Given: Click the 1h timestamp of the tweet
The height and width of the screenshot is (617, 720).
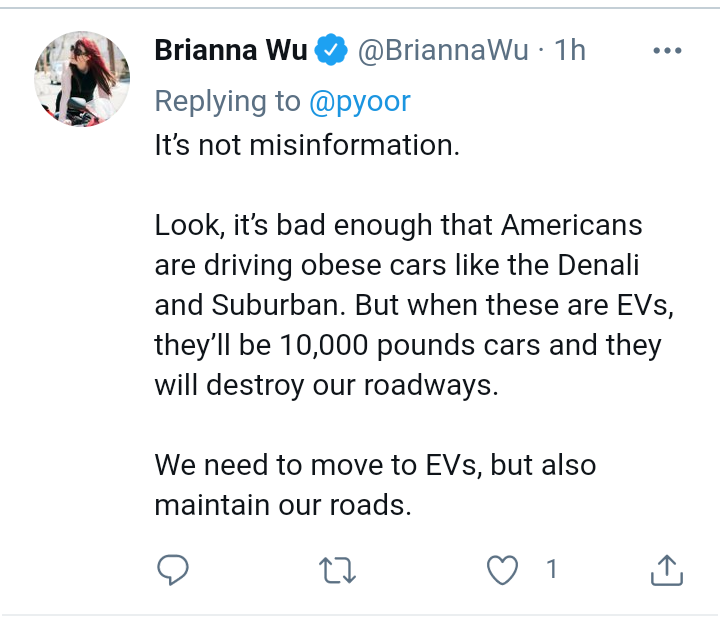Looking at the screenshot, I should (x=570, y=50).
